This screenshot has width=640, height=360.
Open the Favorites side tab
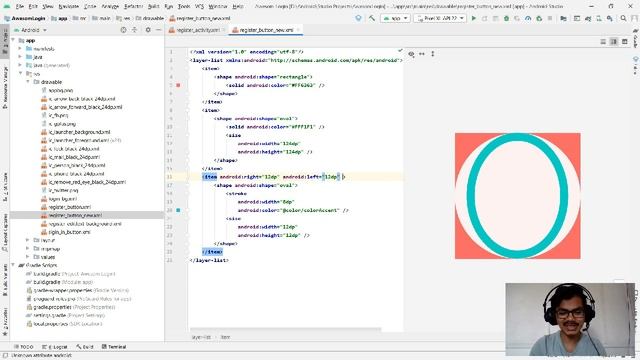[5, 322]
